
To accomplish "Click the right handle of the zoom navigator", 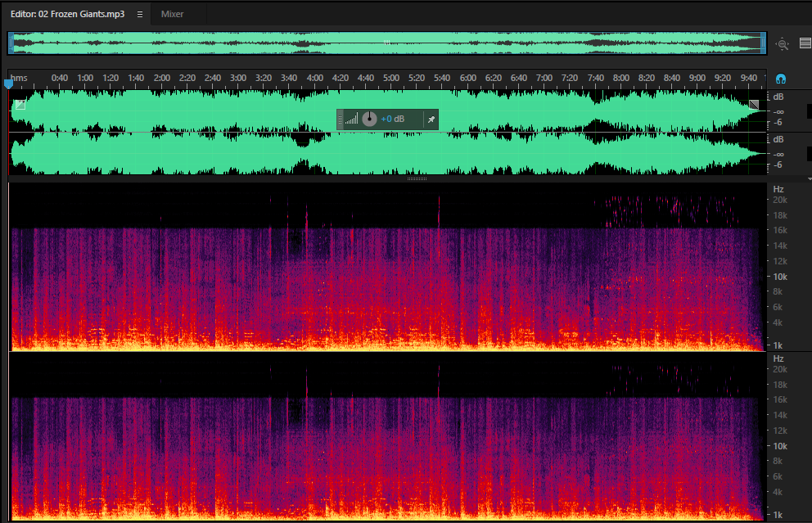I will click(x=764, y=43).
